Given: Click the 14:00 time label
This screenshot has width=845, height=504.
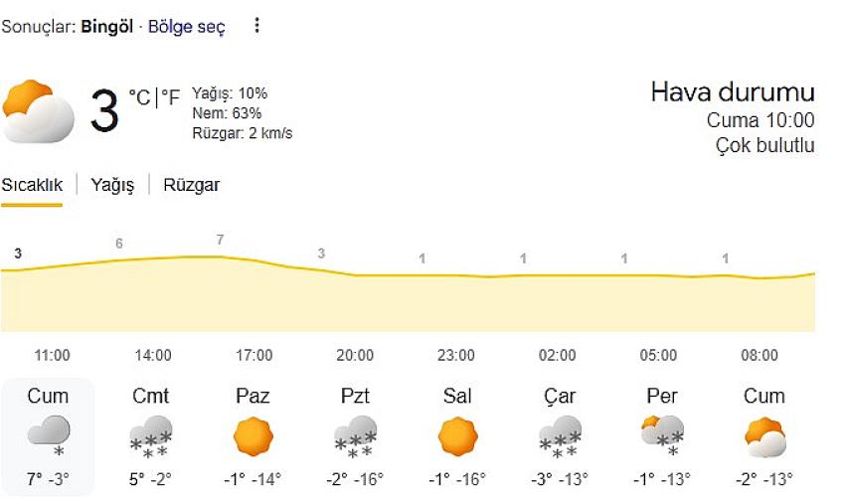Looking at the screenshot, I should [x=153, y=355].
